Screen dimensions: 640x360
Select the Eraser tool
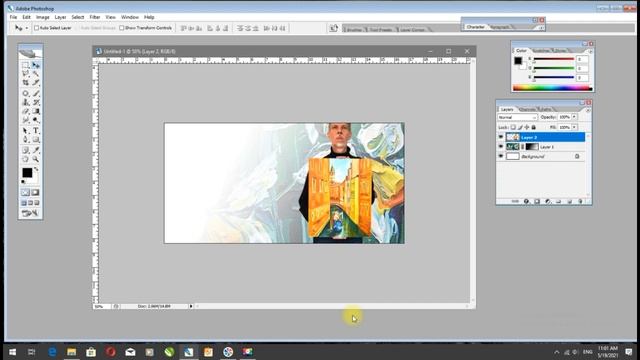coord(26,111)
